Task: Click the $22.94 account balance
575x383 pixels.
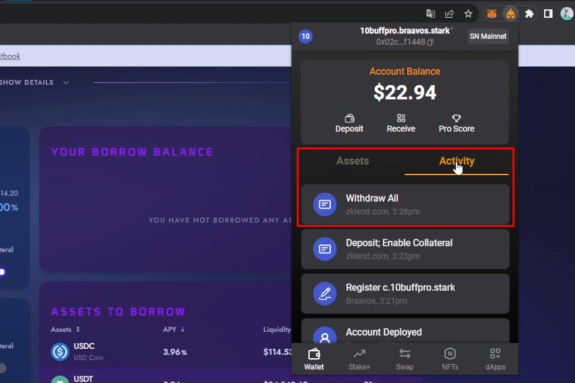Action: (405, 92)
